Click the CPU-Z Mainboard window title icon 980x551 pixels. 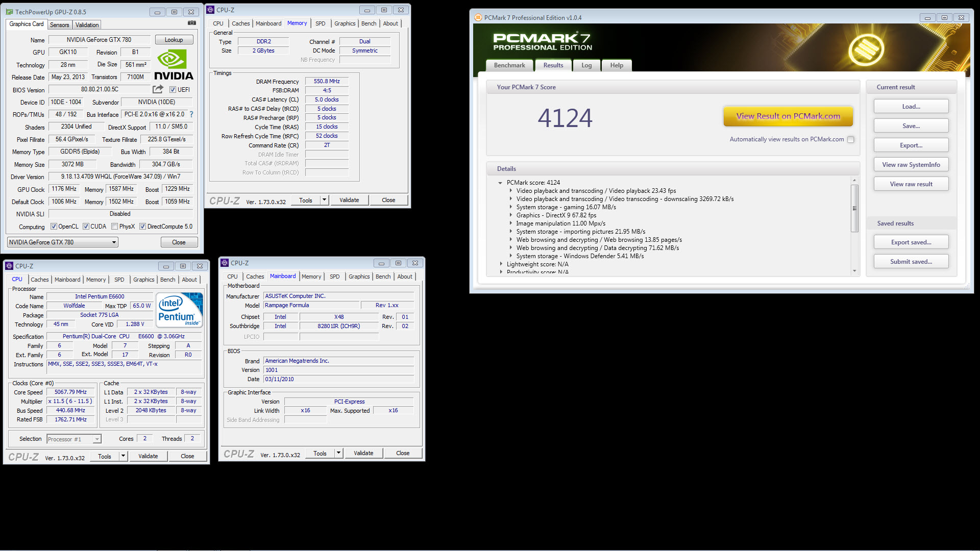[225, 263]
